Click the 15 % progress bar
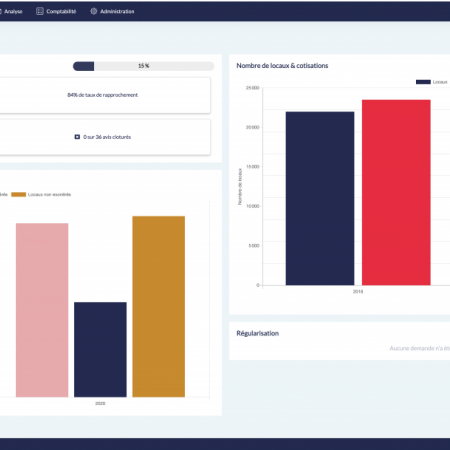Viewport: 450px width, 450px height. click(143, 66)
